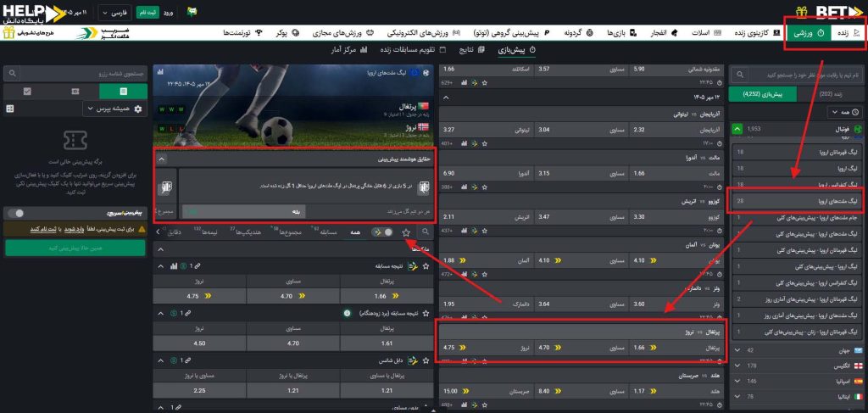The image size is (868, 413).
Task: Open the لیگ ملت‌های اروپا league with 28 matches
Action: (798, 202)
